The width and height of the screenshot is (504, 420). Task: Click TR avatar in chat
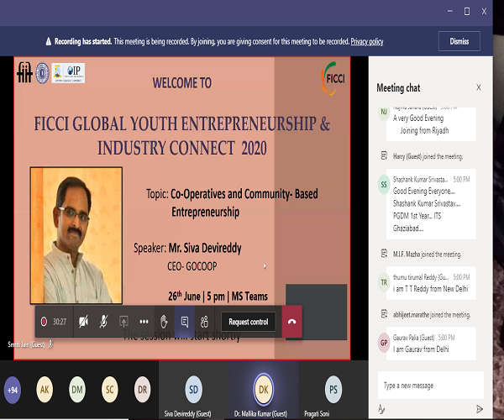[384, 282]
